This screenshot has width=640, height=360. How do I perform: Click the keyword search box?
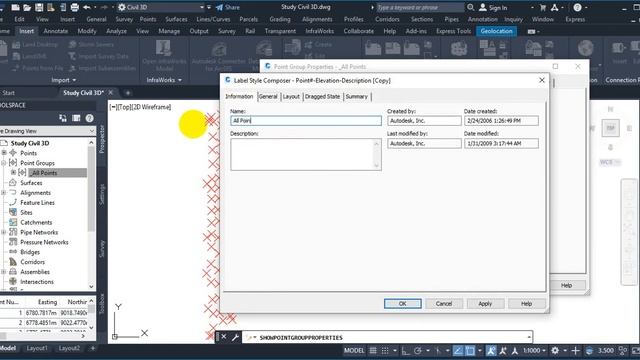tap(420, 7)
